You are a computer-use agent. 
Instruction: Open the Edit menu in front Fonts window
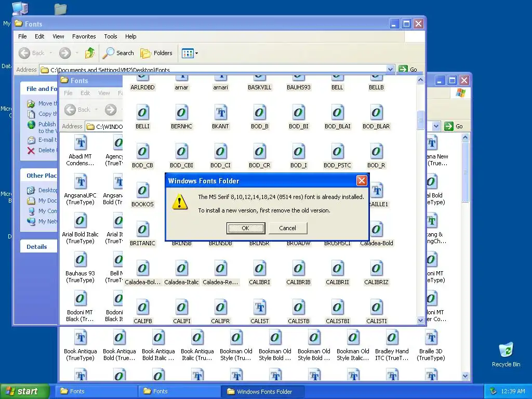pyautogui.click(x=39, y=36)
